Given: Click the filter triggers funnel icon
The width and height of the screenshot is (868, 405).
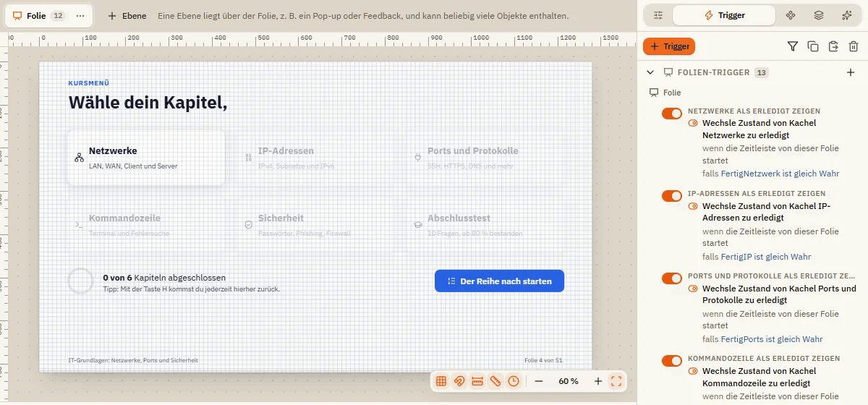Looking at the screenshot, I should coord(793,46).
